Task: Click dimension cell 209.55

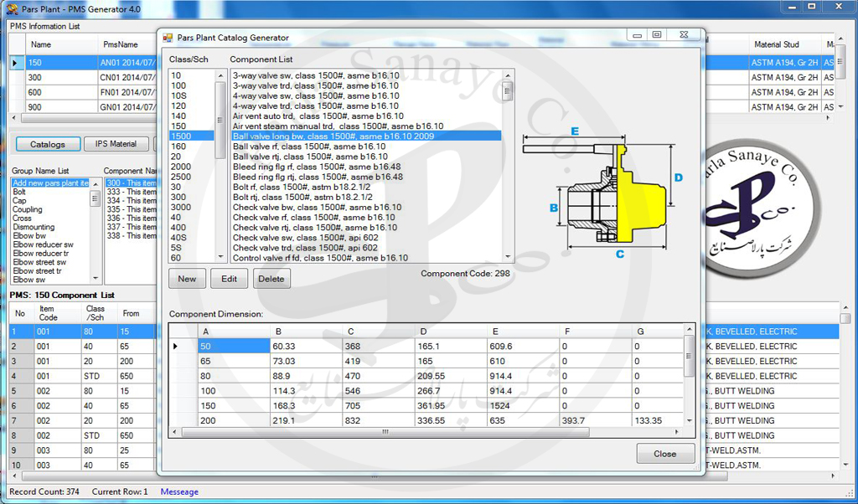Action: click(451, 376)
